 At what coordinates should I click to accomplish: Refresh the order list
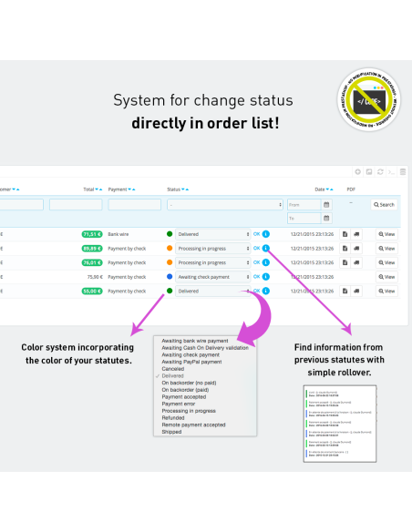(380, 172)
